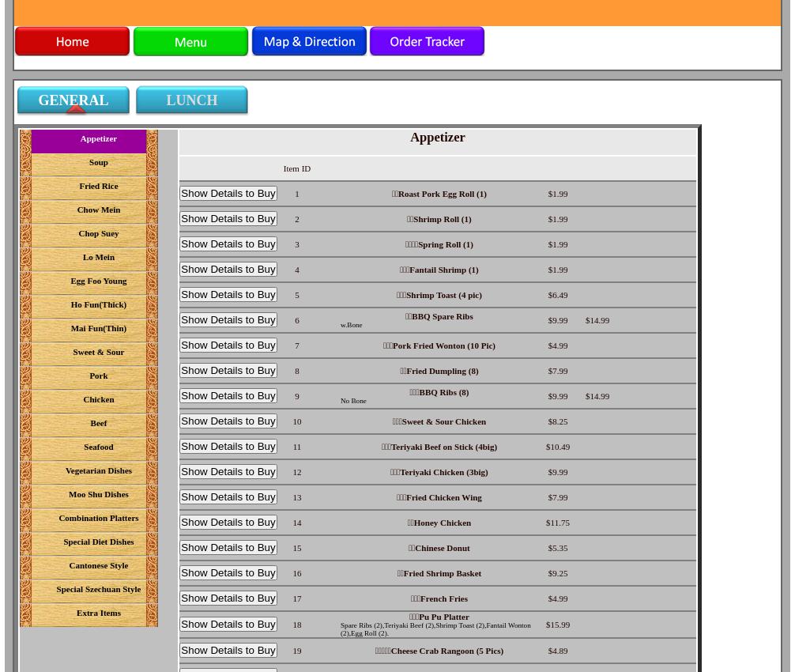Click the red Home button
The height and width of the screenshot is (672, 795).
(72, 42)
